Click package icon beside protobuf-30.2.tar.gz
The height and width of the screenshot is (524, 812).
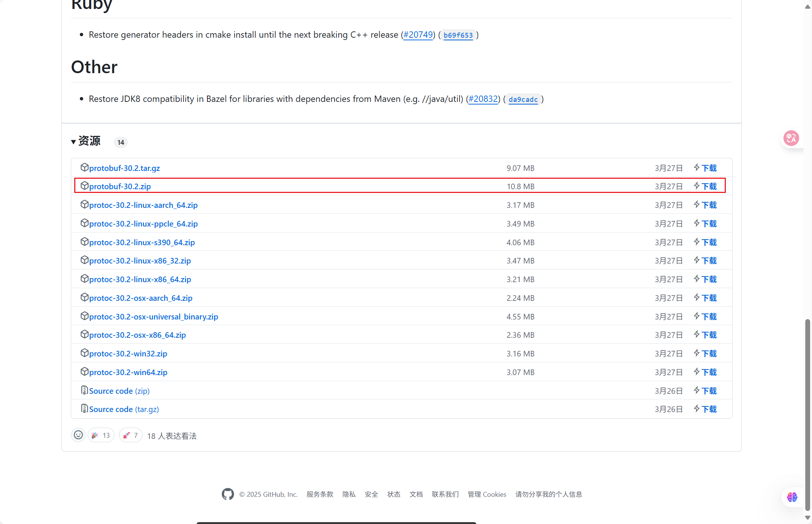tap(84, 167)
